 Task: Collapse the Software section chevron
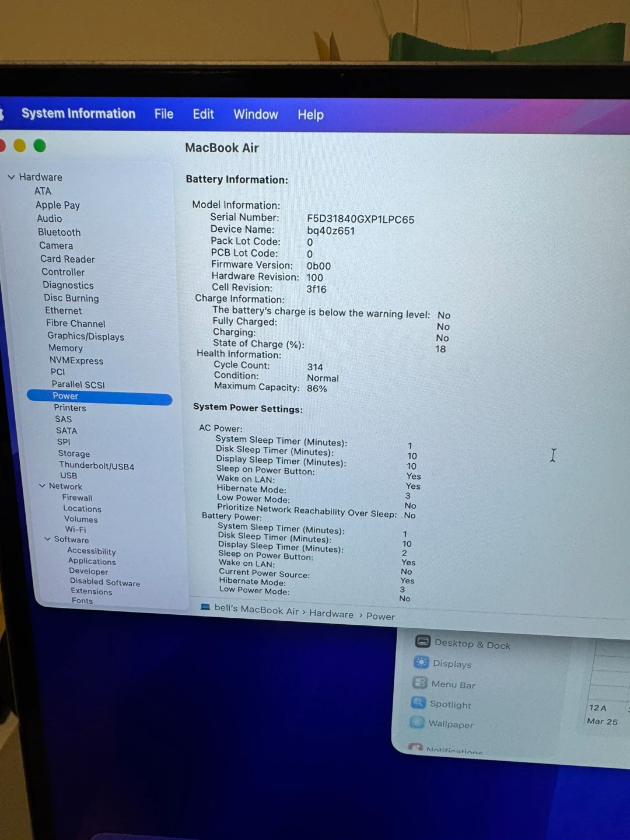pos(47,539)
